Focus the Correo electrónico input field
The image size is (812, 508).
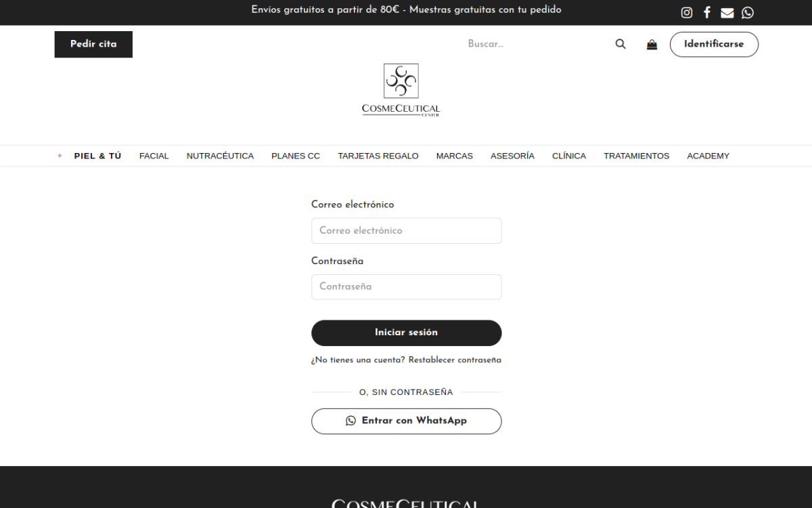point(407,230)
